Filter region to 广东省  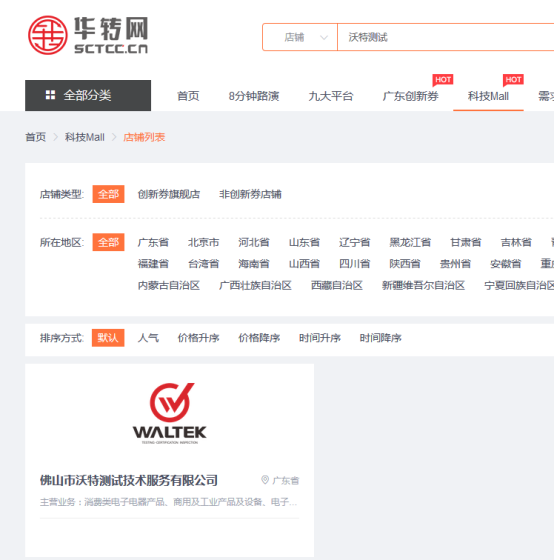(153, 242)
